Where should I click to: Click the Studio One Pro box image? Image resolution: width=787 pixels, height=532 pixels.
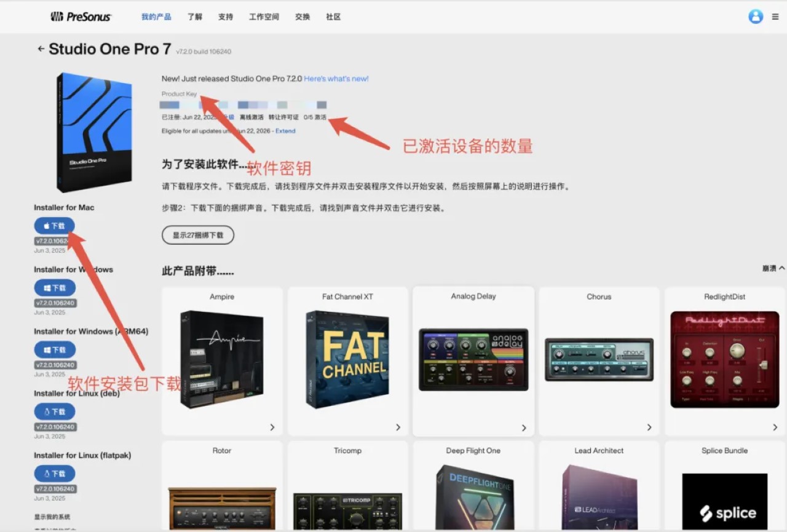pos(94,132)
